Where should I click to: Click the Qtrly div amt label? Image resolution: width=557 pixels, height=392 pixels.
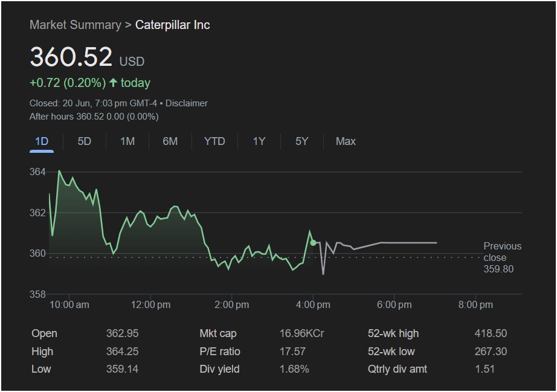398,369
